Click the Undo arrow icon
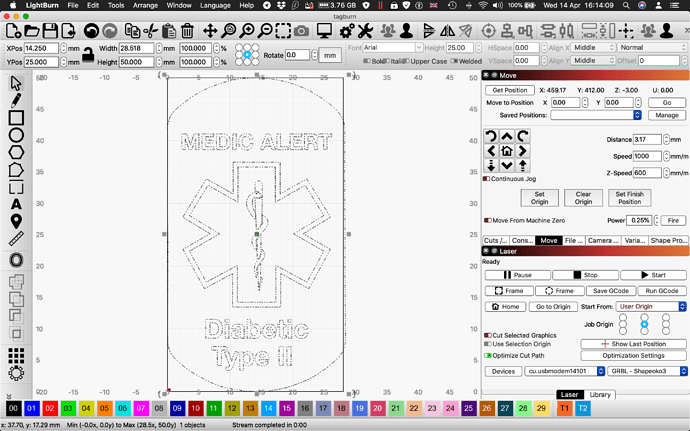The image size is (690, 431). (92, 31)
